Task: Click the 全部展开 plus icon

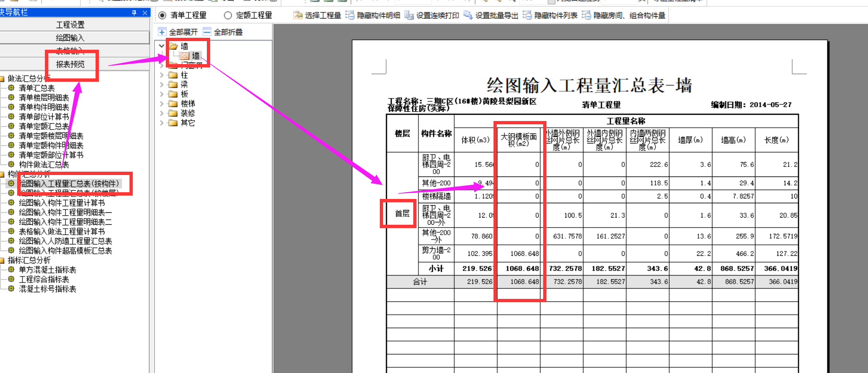Action: pos(162,32)
